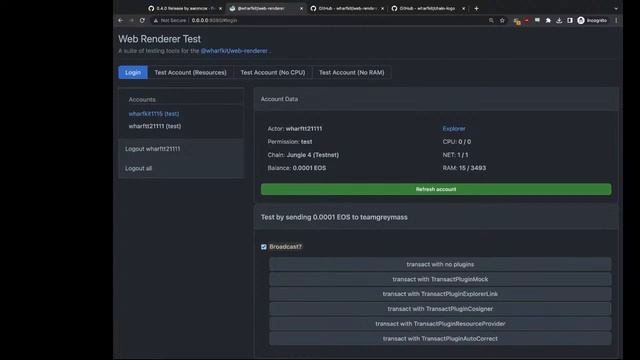Image resolution: width=640 pixels, height=360 pixels.
Task: Open the @wharfkit/web-renderer link
Action: [234, 51]
